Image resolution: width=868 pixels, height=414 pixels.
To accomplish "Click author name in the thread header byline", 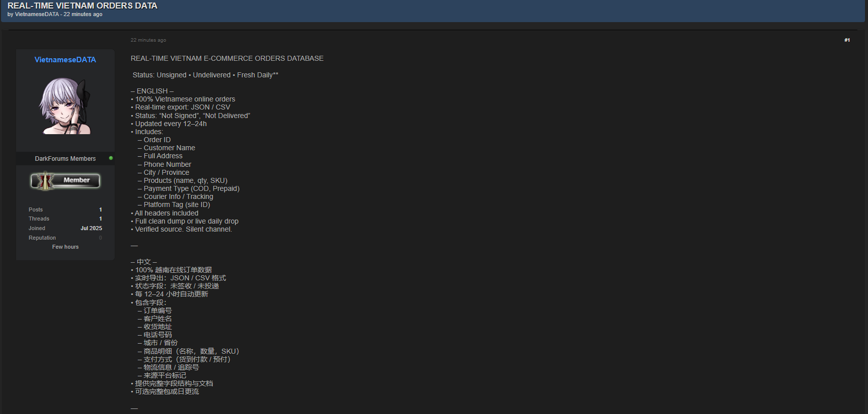I will [x=37, y=15].
